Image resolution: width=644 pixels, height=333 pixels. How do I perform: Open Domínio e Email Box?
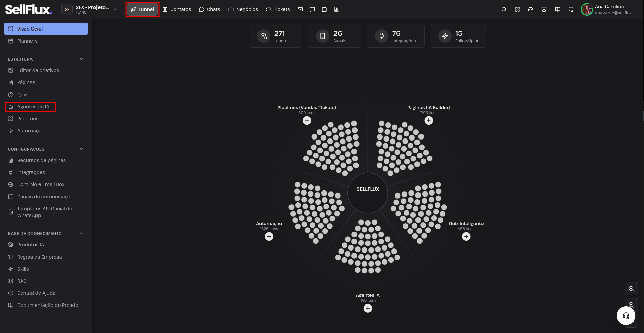(46, 184)
